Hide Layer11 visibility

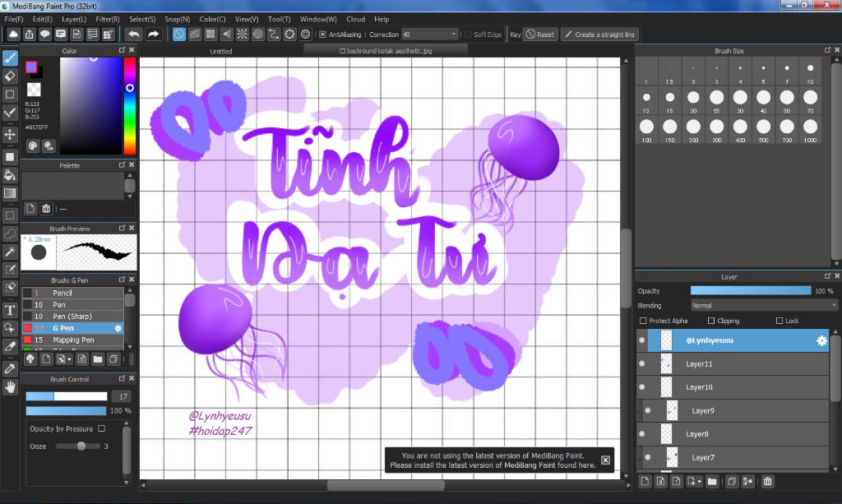[x=641, y=364]
